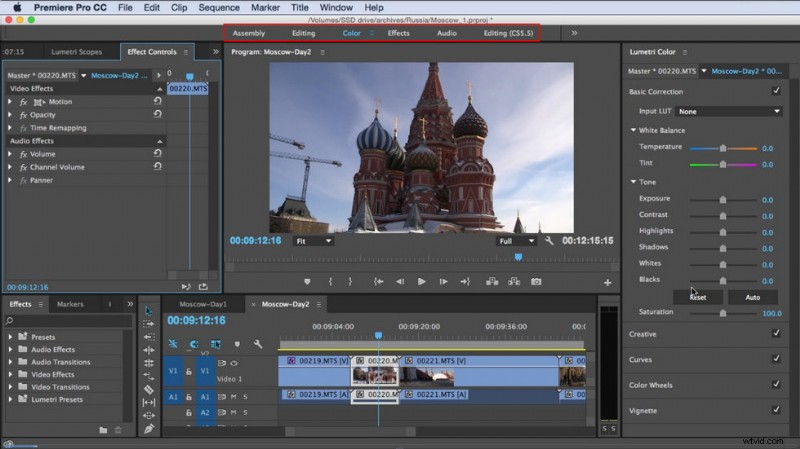
Task: Expand the Lumetri Presets folder
Action: tap(10, 399)
